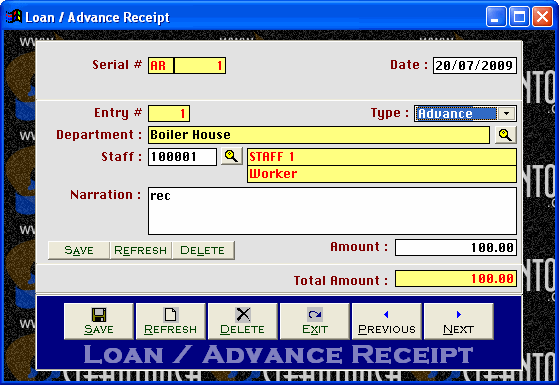
Task: Minimize the Loan / Advance Receipt window
Action: pos(496,17)
